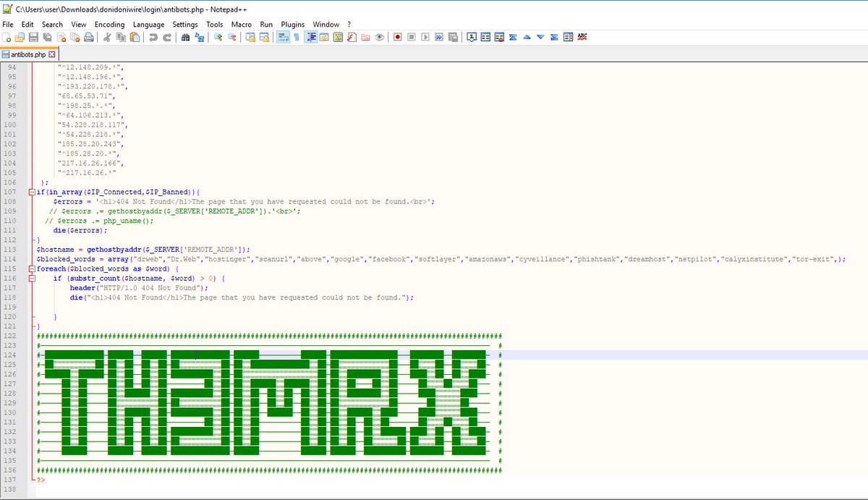The height and width of the screenshot is (500, 868).
Task: Start recording a macro
Action: pos(397,37)
